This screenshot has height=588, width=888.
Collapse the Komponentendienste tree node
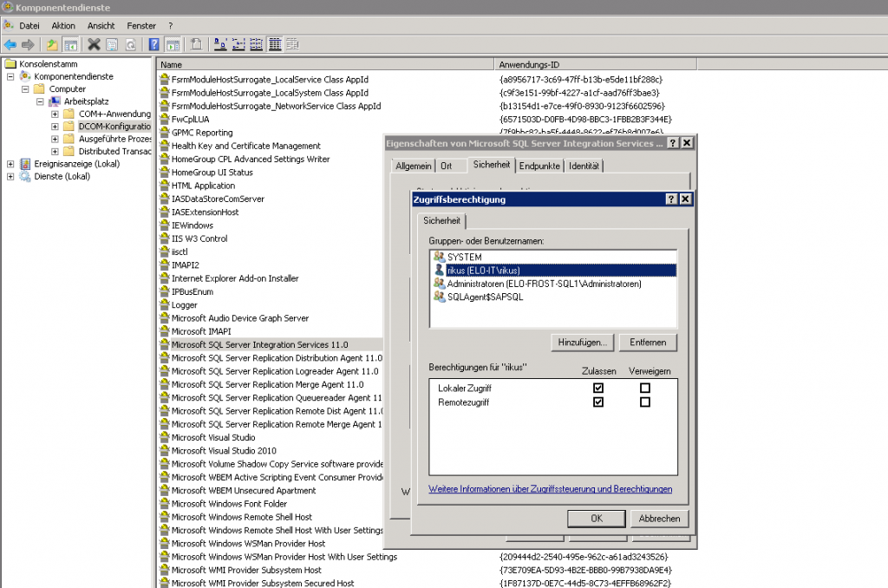10,76
